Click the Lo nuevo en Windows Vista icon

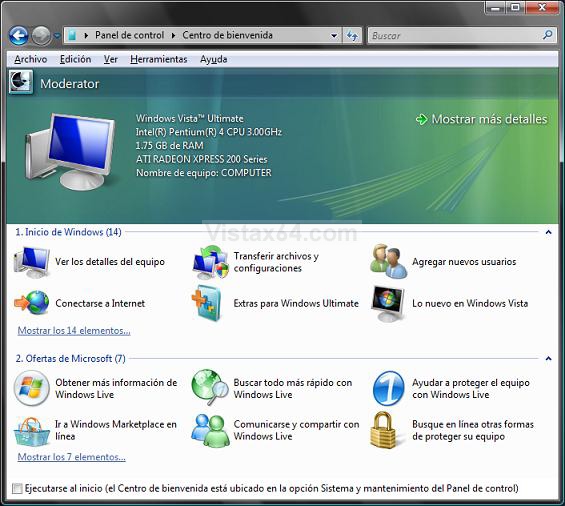coord(388,303)
